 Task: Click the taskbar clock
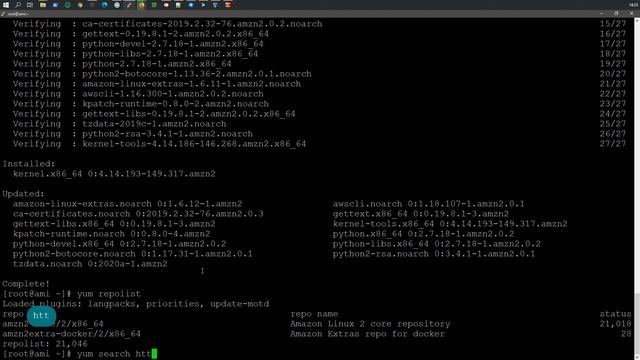tap(634, 5)
